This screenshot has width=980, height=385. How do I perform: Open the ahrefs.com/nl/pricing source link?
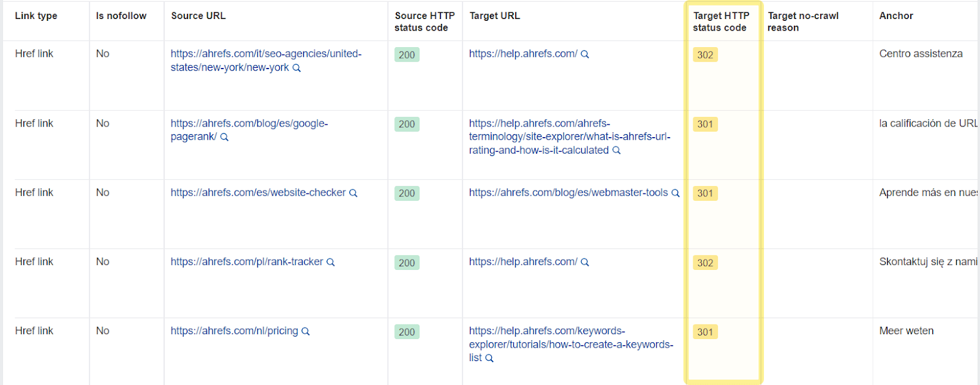click(234, 331)
